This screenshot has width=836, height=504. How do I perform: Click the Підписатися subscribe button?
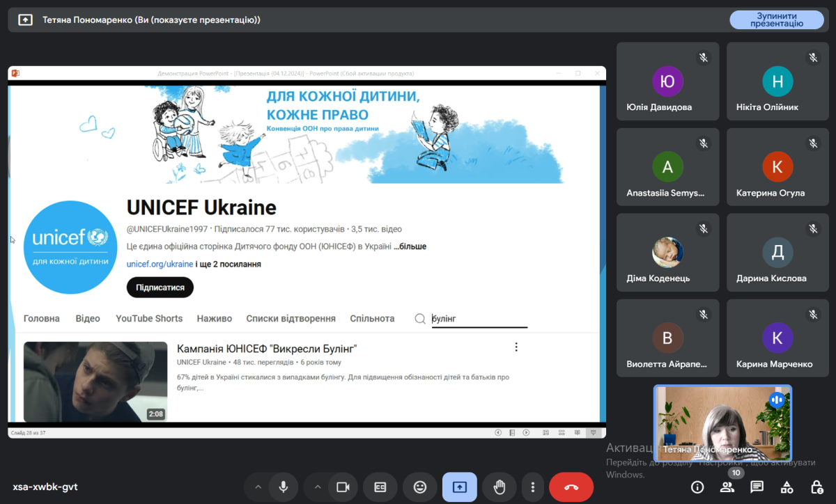click(x=160, y=287)
